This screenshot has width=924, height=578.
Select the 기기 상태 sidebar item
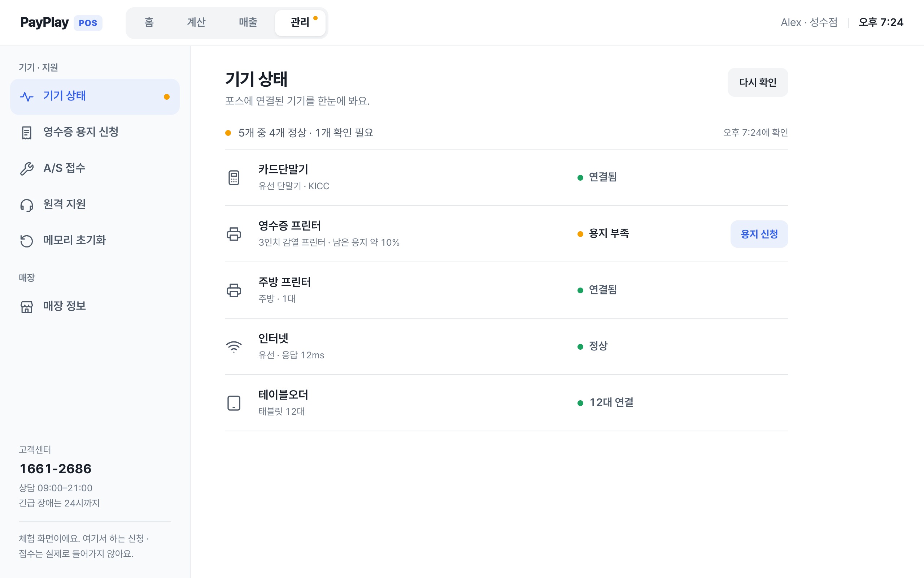coord(95,97)
